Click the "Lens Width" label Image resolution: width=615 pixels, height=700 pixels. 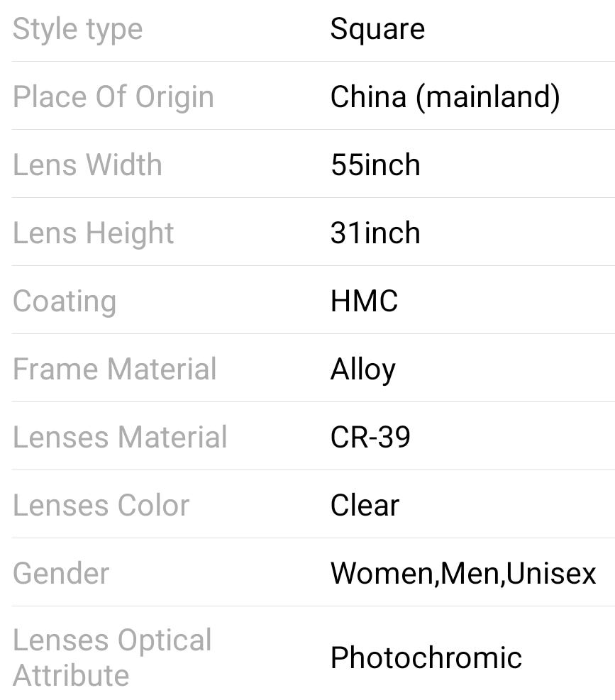click(87, 165)
